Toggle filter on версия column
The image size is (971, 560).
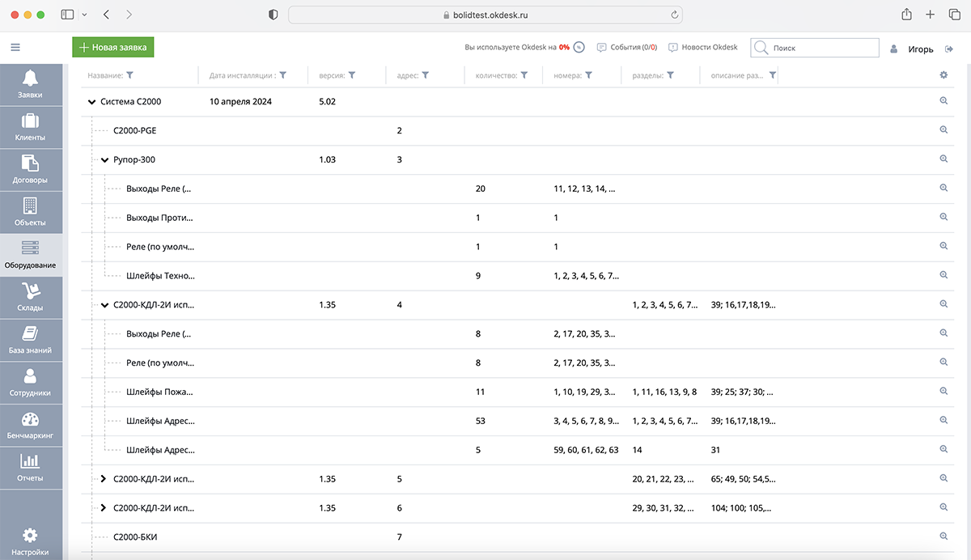point(352,75)
